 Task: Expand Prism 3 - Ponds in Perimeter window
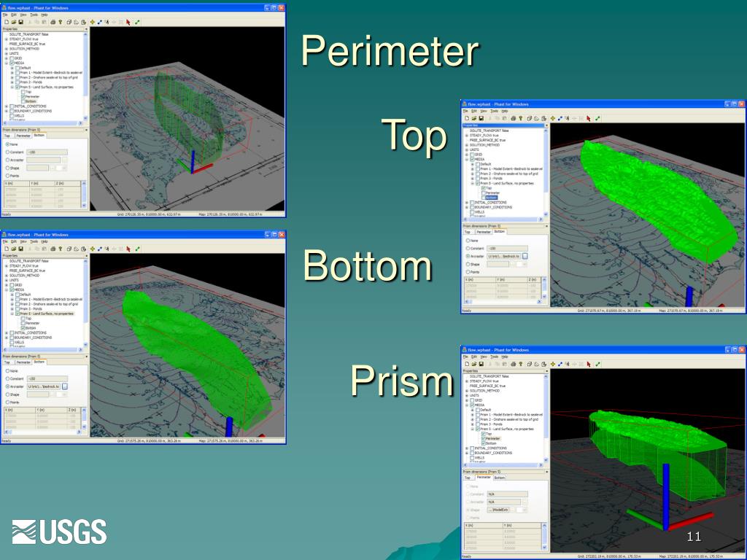(12, 82)
